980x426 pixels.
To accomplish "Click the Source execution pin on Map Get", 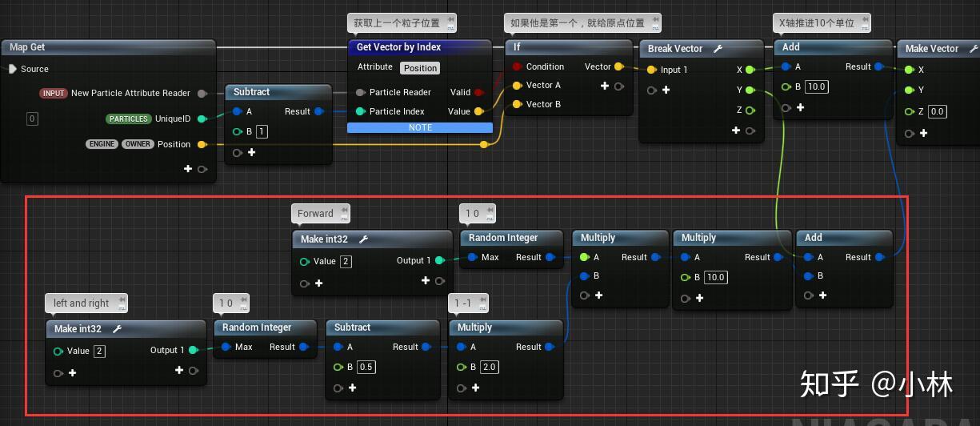I will pos(13,69).
